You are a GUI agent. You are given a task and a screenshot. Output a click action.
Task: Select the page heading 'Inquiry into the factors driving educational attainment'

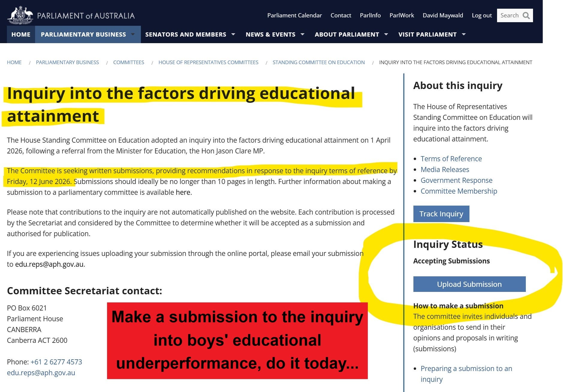click(181, 105)
